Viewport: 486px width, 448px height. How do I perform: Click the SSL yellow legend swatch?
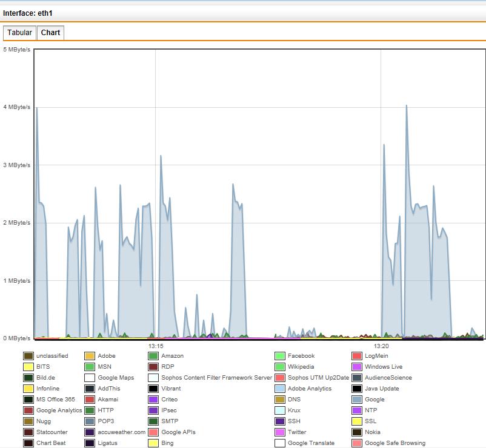(357, 421)
